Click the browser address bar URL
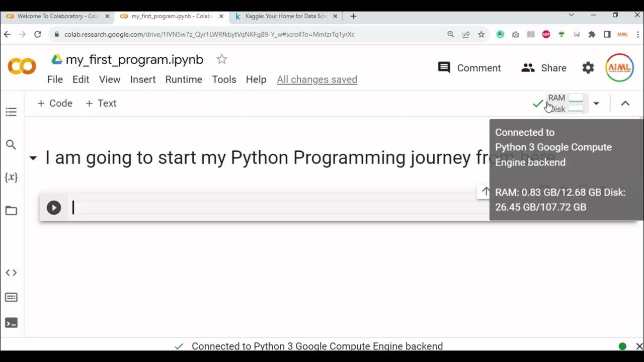 (209, 35)
